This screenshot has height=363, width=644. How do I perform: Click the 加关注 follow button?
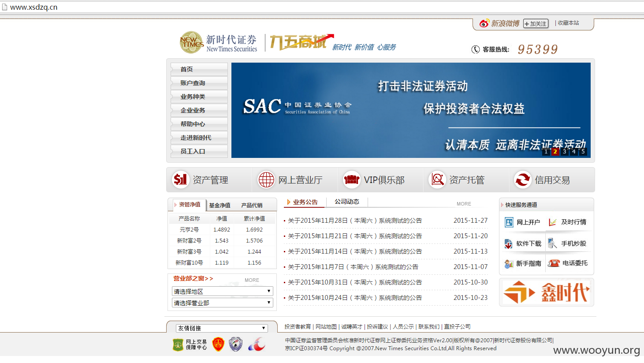536,24
